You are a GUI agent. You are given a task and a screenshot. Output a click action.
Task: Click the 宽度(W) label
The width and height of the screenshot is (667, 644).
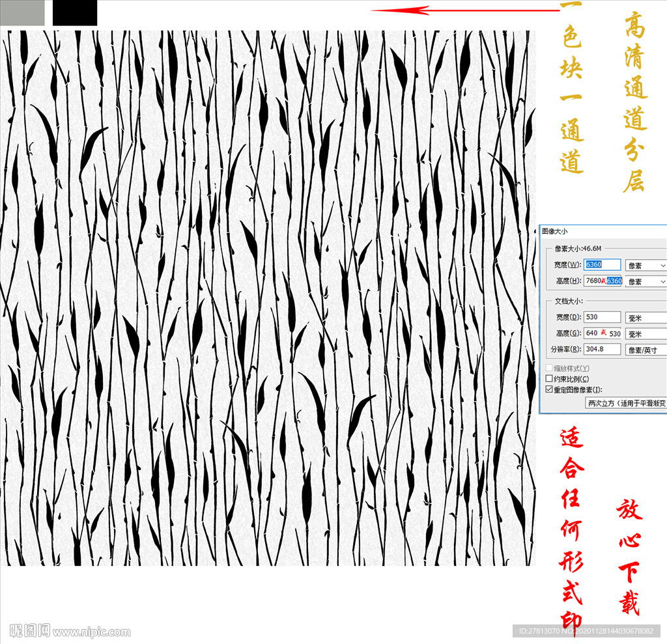pos(567,264)
